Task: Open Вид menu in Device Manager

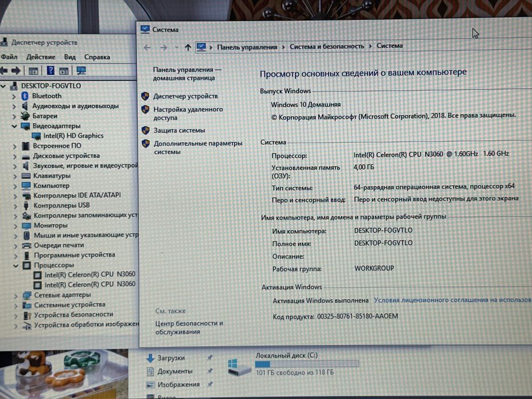Action: [70, 56]
